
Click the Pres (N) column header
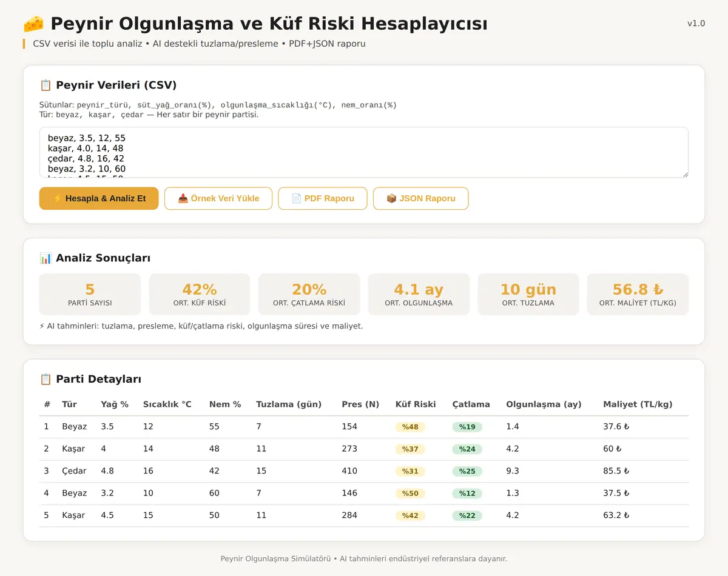(360, 404)
